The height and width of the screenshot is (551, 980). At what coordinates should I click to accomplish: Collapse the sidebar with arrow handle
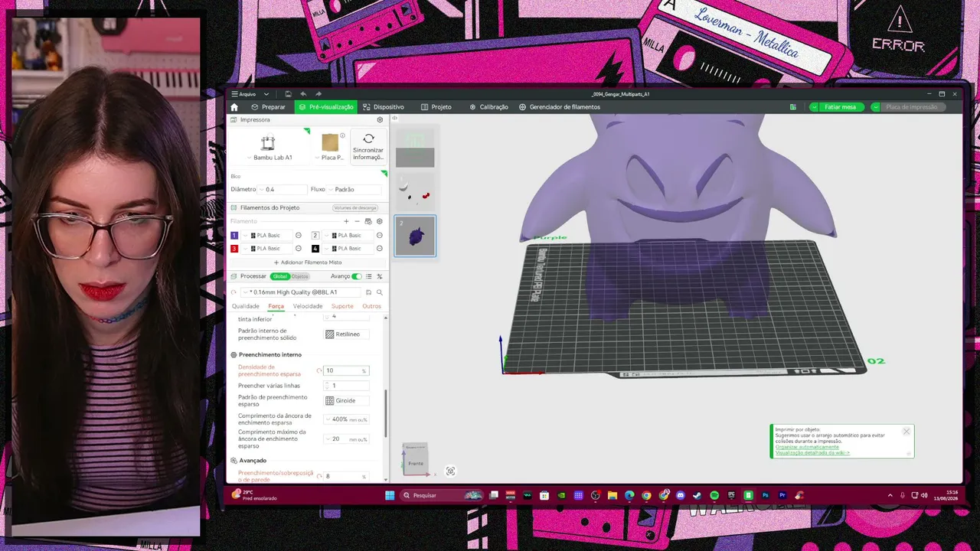click(394, 118)
